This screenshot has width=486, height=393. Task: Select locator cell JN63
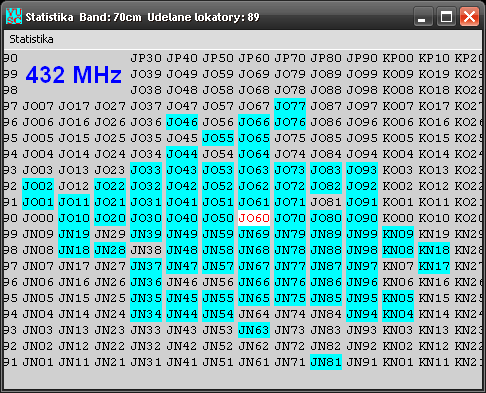pos(254,330)
